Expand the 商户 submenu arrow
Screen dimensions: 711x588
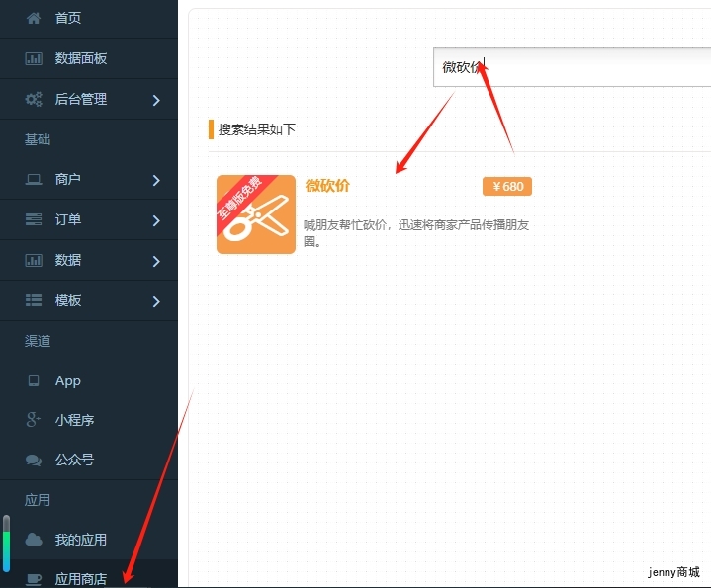pyautogui.click(x=156, y=180)
